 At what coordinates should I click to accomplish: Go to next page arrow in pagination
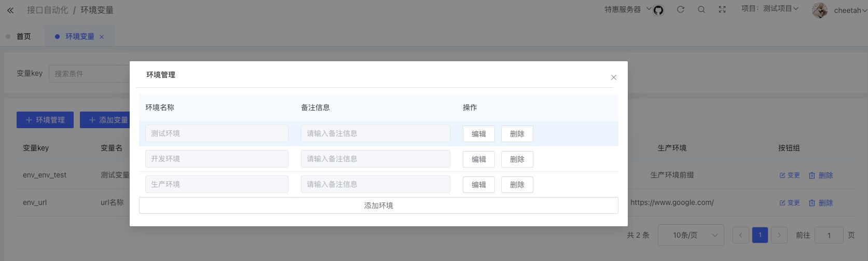point(779,235)
